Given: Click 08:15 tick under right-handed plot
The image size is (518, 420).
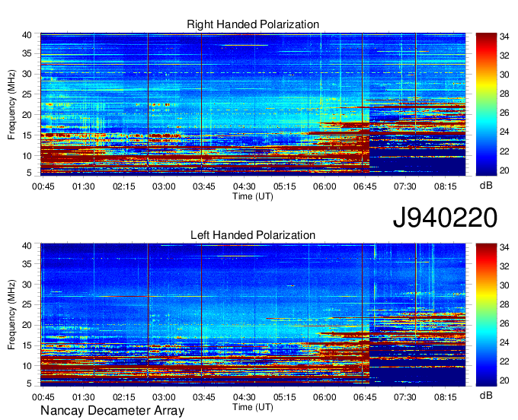Looking at the screenshot, I should pyautogui.click(x=446, y=186).
